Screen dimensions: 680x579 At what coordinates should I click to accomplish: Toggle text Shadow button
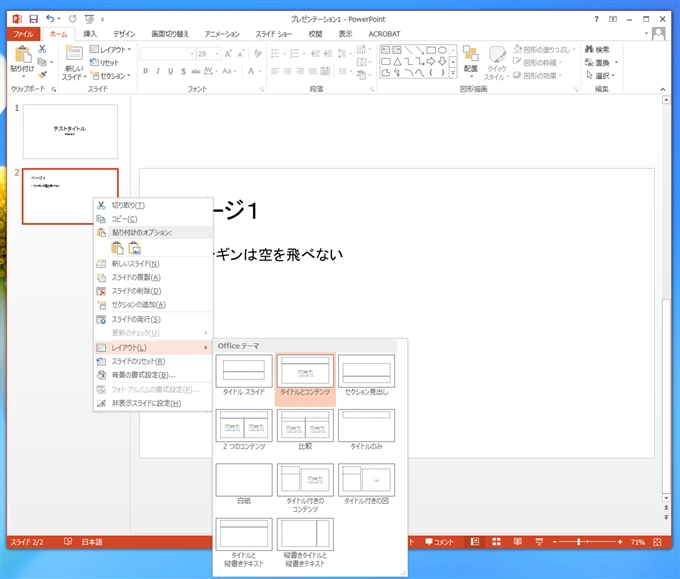pos(183,71)
